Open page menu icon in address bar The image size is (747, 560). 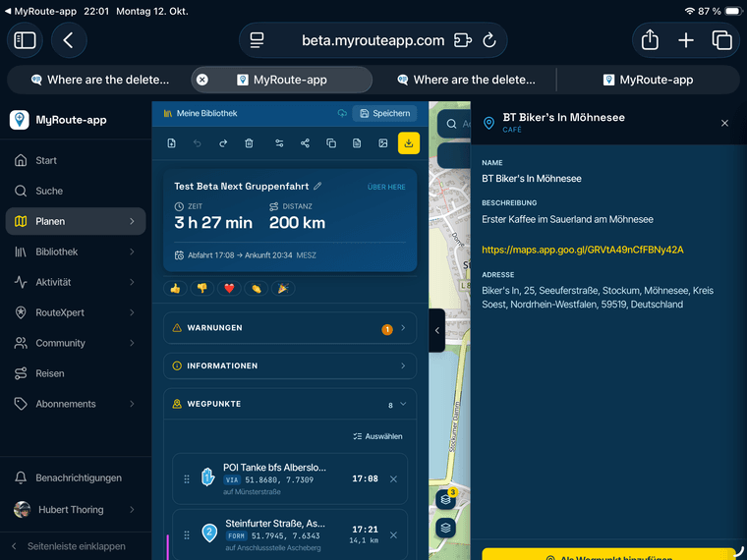[x=258, y=40]
